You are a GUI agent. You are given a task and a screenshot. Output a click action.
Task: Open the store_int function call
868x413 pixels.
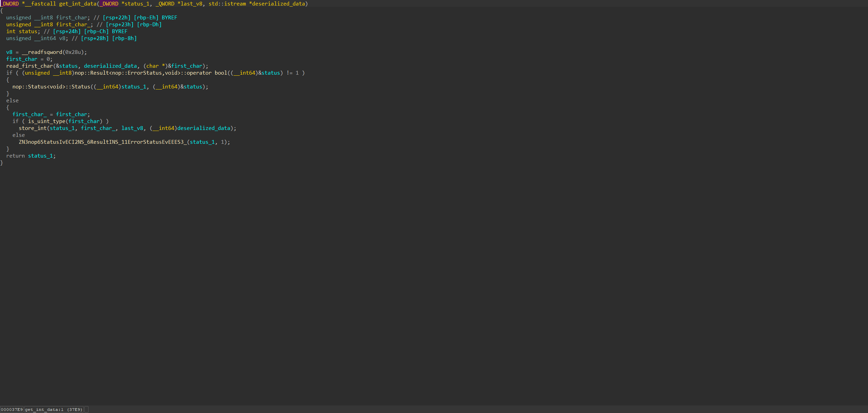[33, 128]
